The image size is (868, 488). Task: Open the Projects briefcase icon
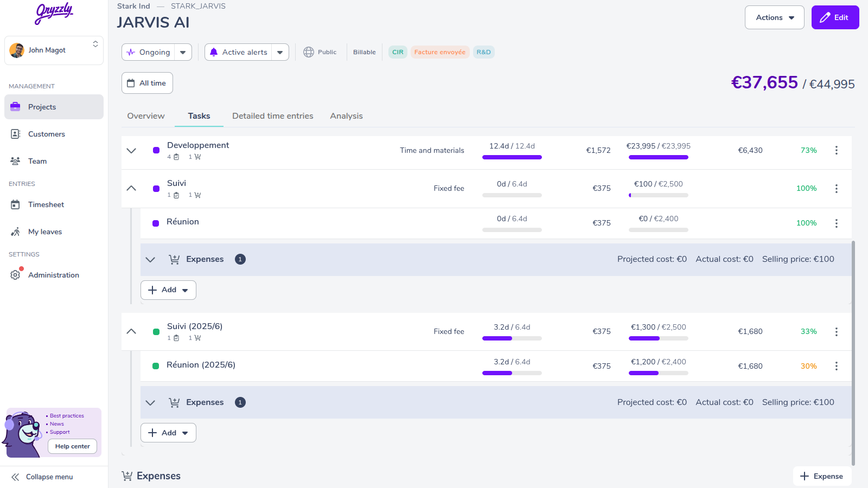click(x=15, y=107)
